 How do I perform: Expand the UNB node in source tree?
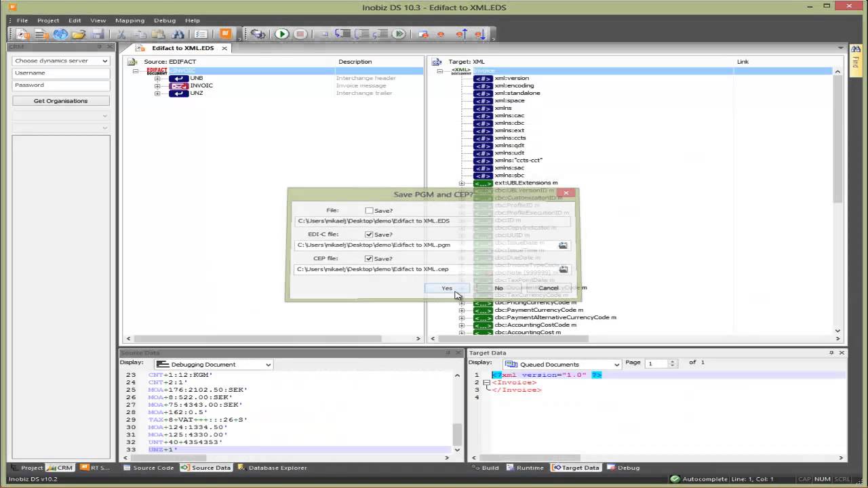157,78
